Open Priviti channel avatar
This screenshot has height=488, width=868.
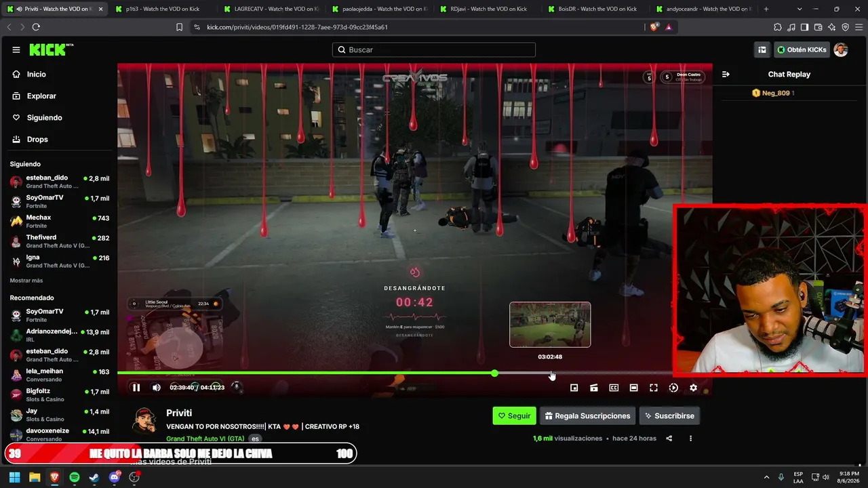click(x=144, y=420)
